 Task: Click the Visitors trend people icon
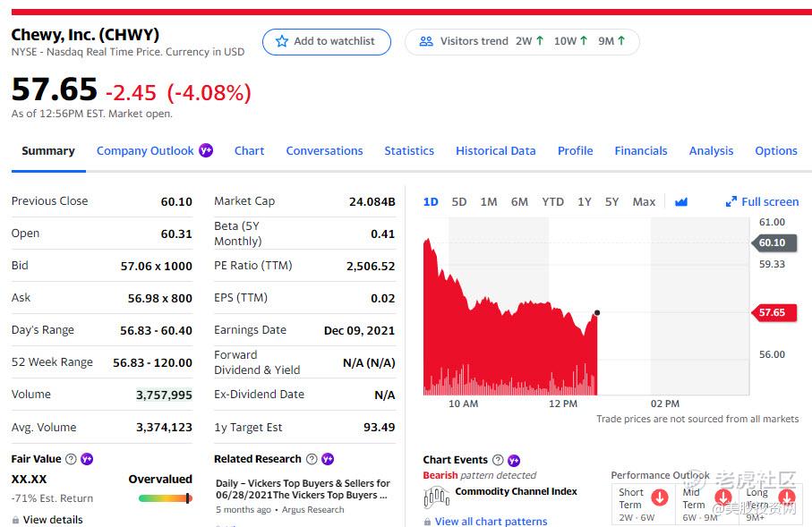pyautogui.click(x=425, y=41)
